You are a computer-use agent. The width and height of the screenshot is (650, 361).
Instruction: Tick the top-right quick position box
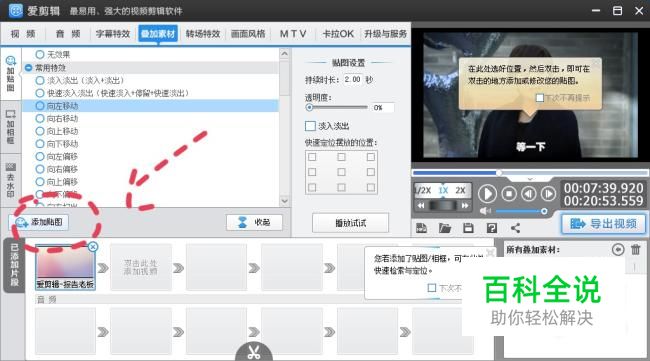coord(371,157)
